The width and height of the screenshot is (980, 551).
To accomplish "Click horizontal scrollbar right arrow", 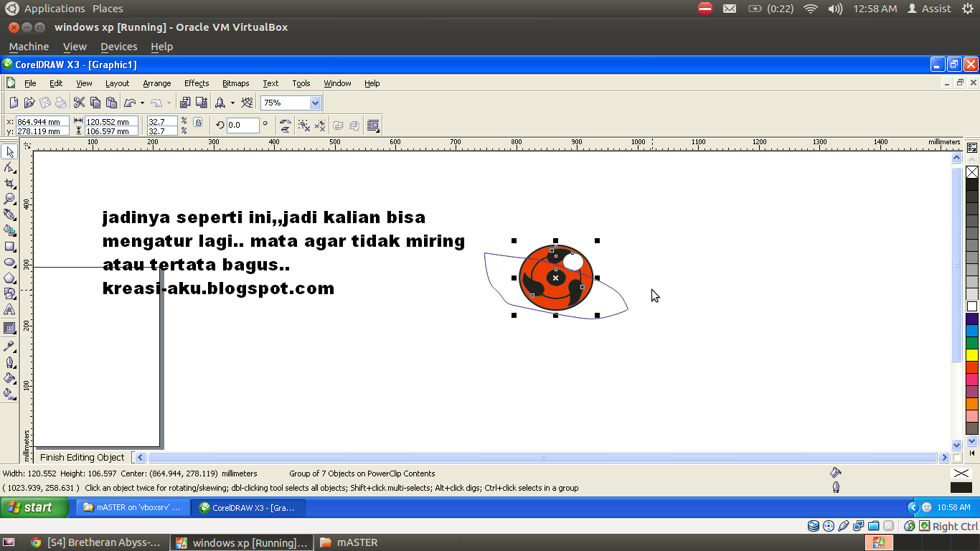I will [x=944, y=457].
